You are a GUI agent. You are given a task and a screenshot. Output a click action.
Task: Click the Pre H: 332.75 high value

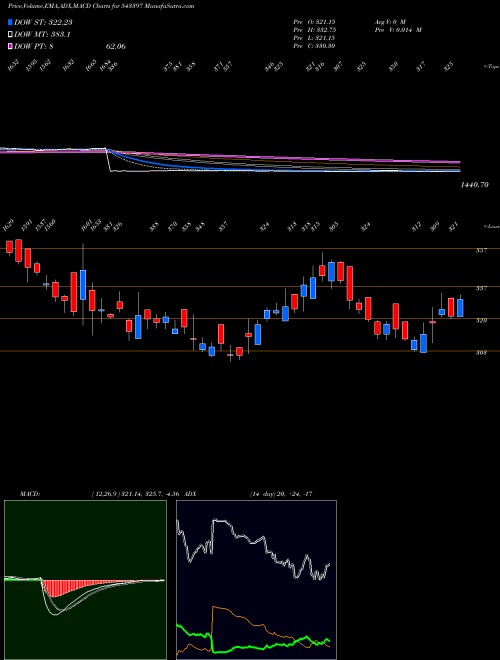click(x=314, y=30)
